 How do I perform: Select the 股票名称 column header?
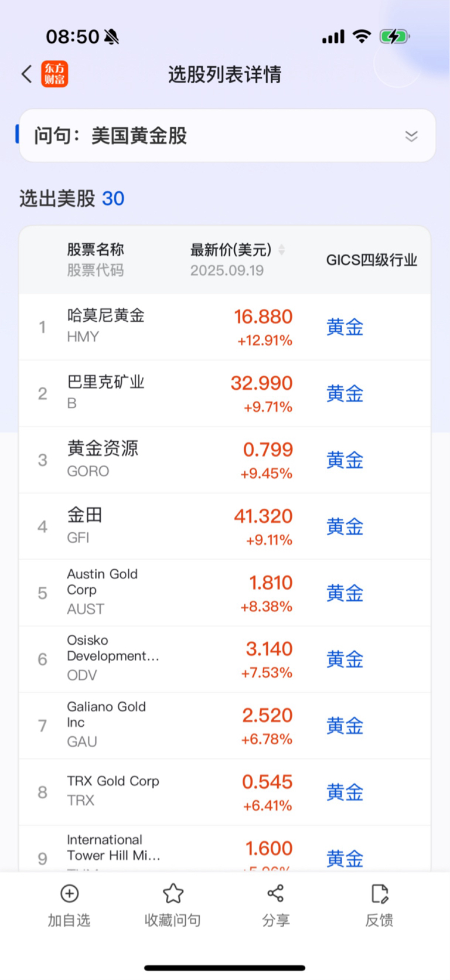point(96,250)
